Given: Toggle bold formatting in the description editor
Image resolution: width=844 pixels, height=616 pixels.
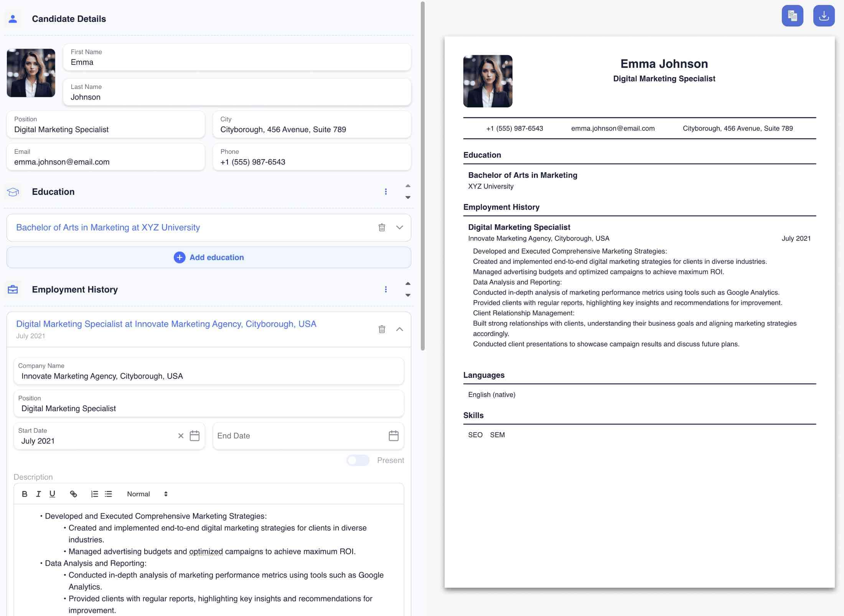Looking at the screenshot, I should (25, 494).
